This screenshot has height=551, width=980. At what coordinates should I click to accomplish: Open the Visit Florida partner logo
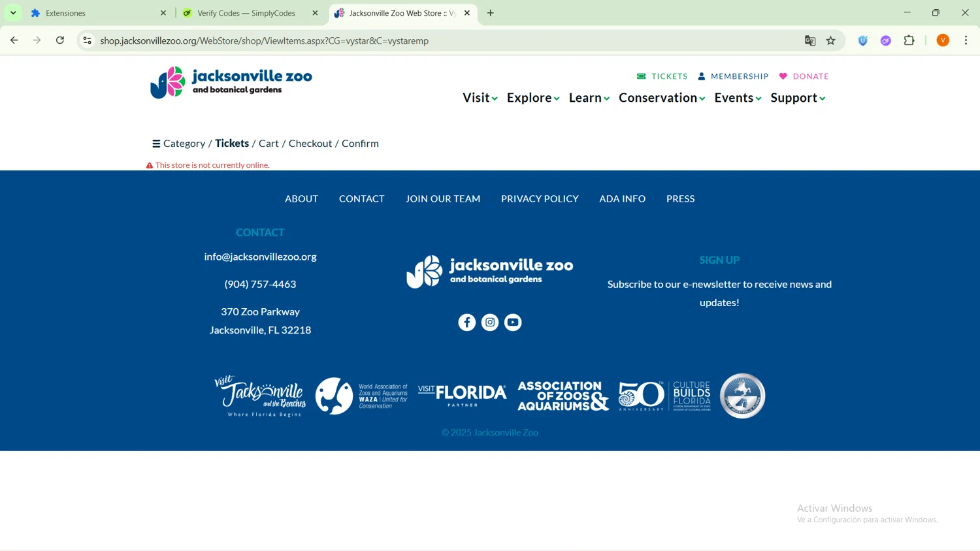click(462, 396)
